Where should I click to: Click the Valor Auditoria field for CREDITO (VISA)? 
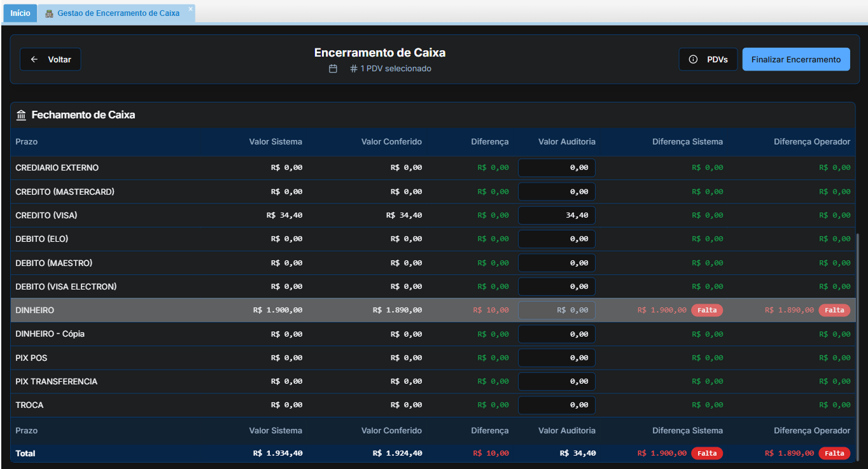557,216
